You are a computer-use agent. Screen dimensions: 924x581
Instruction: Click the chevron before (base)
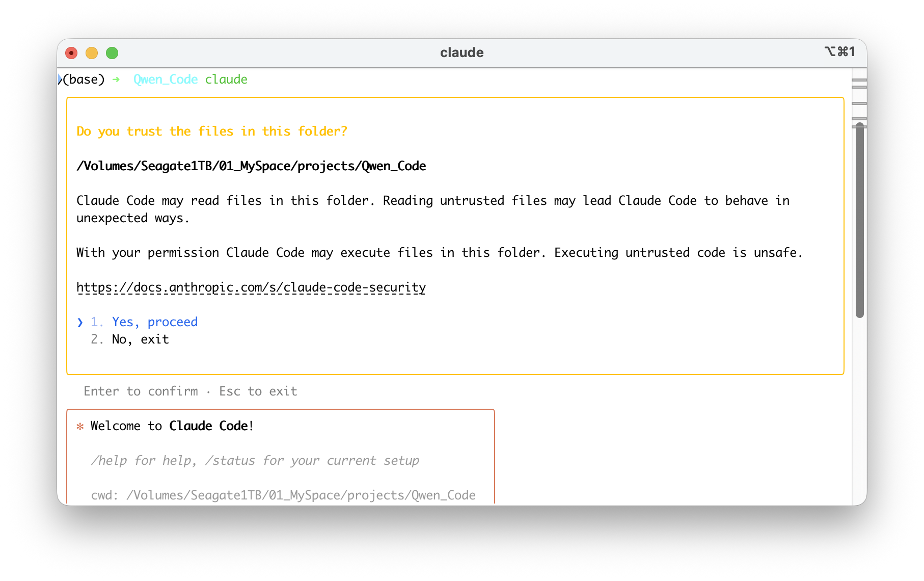pyautogui.click(x=61, y=79)
